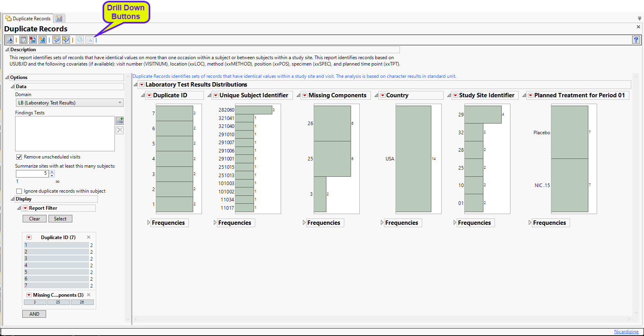Click the toolbar icon with red square on document
This screenshot has width=644, height=336.
click(x=33, y=40)
